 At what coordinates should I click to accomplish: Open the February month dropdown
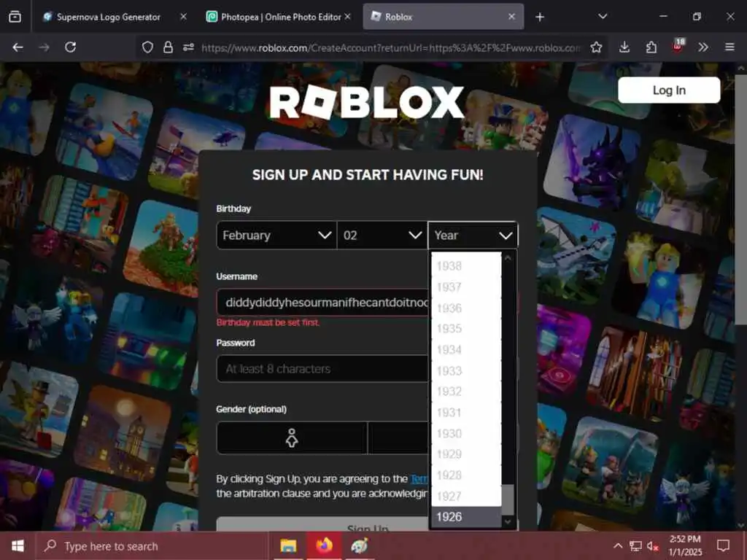coord(276,236)
